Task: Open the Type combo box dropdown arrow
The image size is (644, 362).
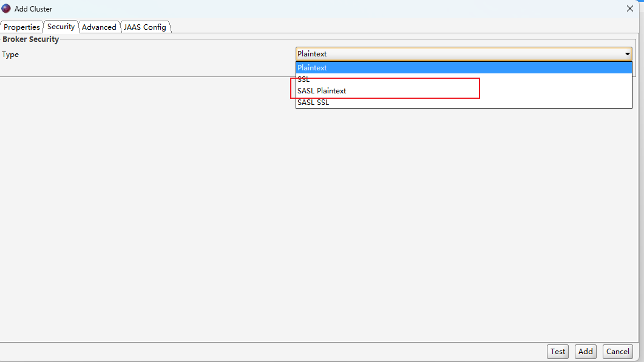Action: 627,53
